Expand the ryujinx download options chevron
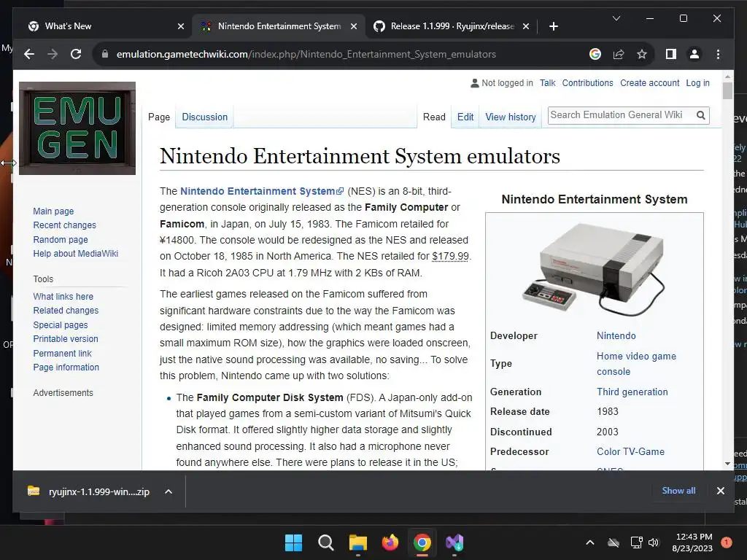747x560 pixels. coord(169,491)
